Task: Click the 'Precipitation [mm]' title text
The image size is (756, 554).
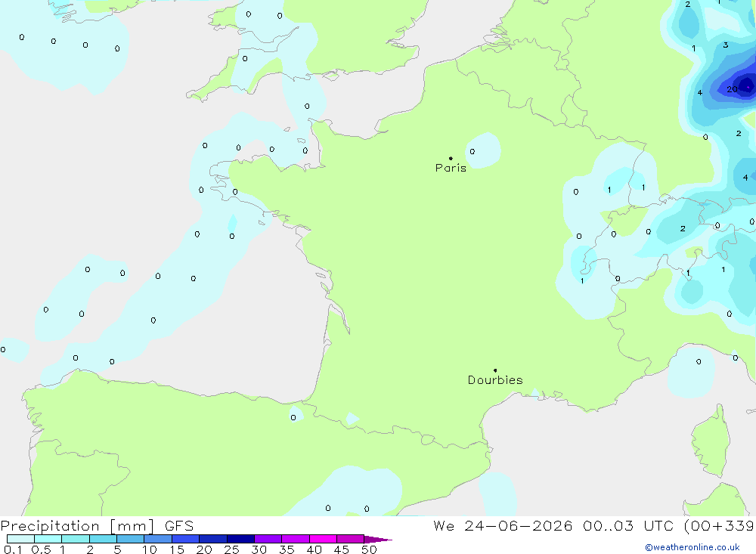Action: (77, 526)
